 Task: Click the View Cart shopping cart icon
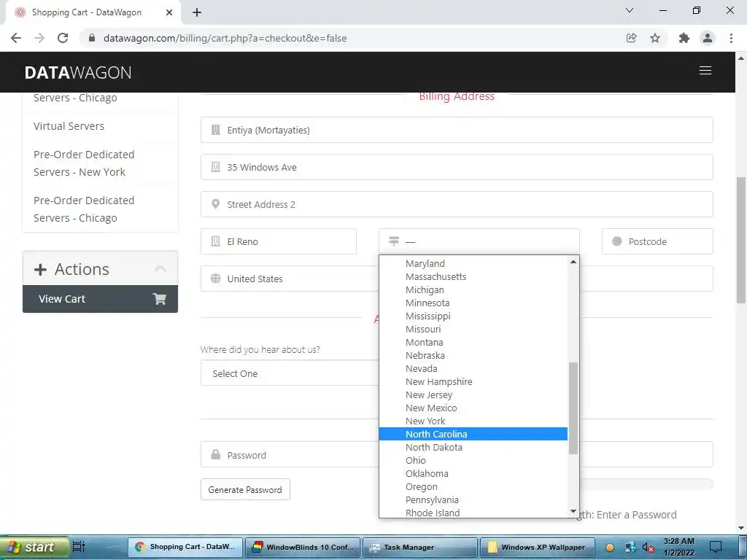(x=159, y=298)
